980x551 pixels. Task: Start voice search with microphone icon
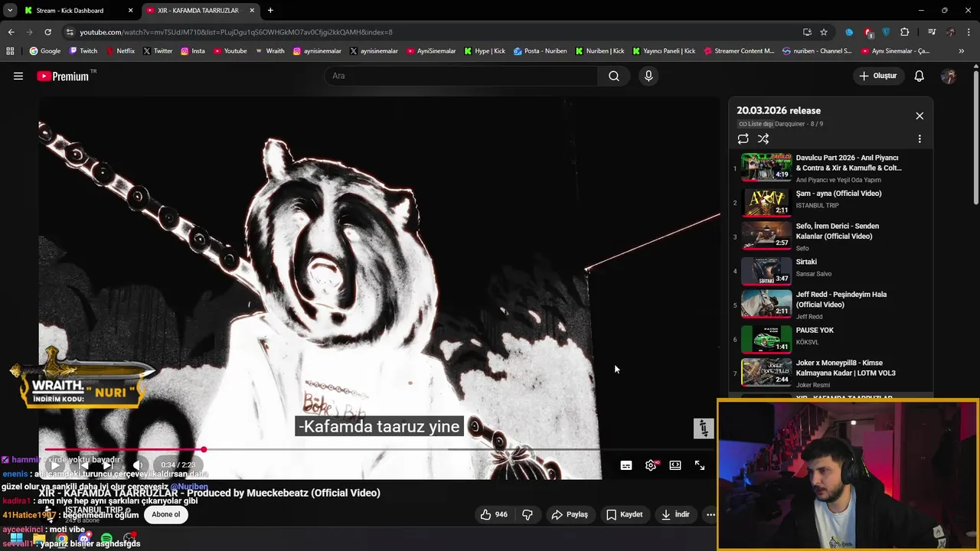(648, 76)
